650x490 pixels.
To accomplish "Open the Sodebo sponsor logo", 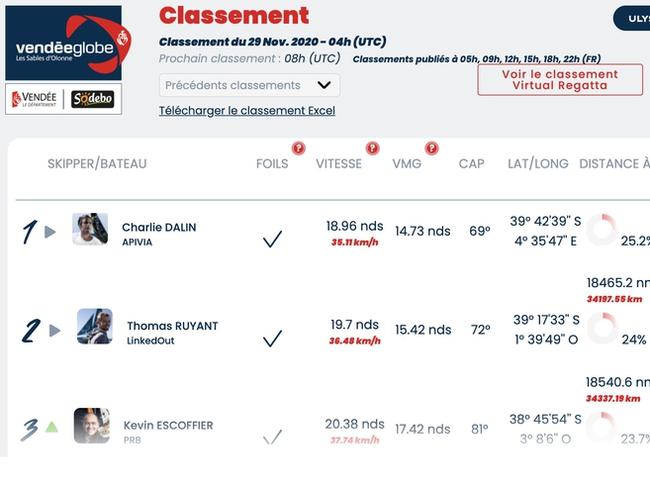I will coord(92,99).
